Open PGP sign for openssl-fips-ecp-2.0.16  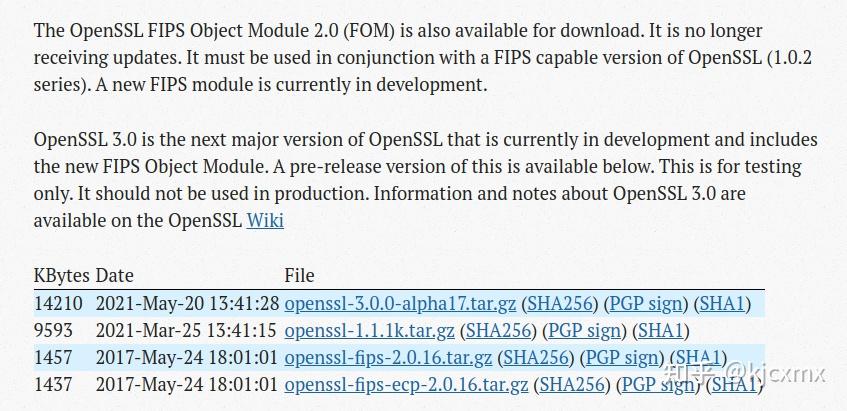coord(658,385)
